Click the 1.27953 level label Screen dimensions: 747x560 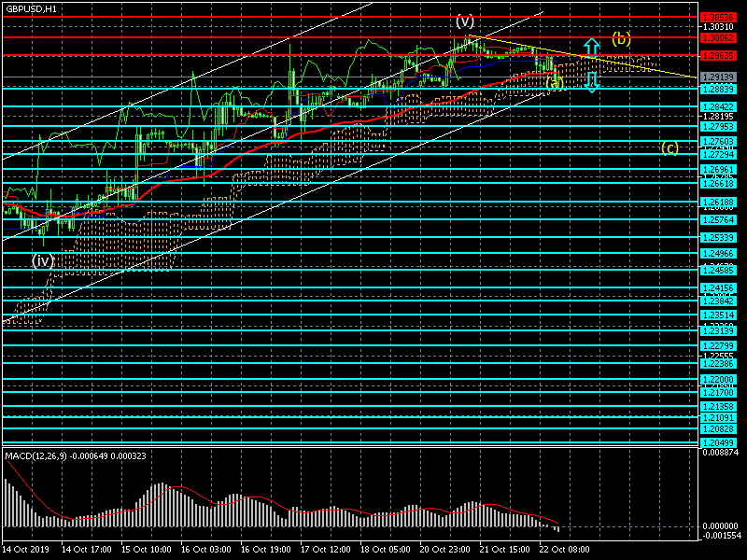tap(718, 127)
